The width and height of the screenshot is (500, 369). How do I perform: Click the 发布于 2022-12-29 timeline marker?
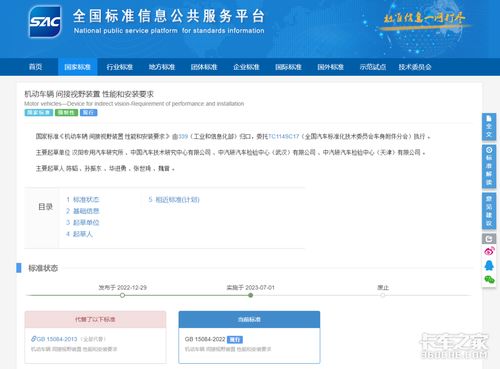(122, 295)
